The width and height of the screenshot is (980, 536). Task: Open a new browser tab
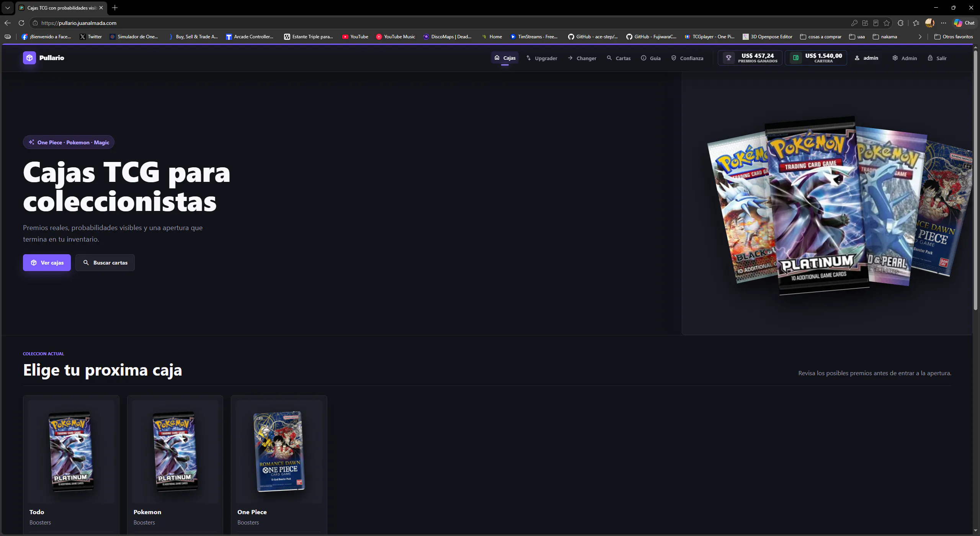tap(115, 8)
